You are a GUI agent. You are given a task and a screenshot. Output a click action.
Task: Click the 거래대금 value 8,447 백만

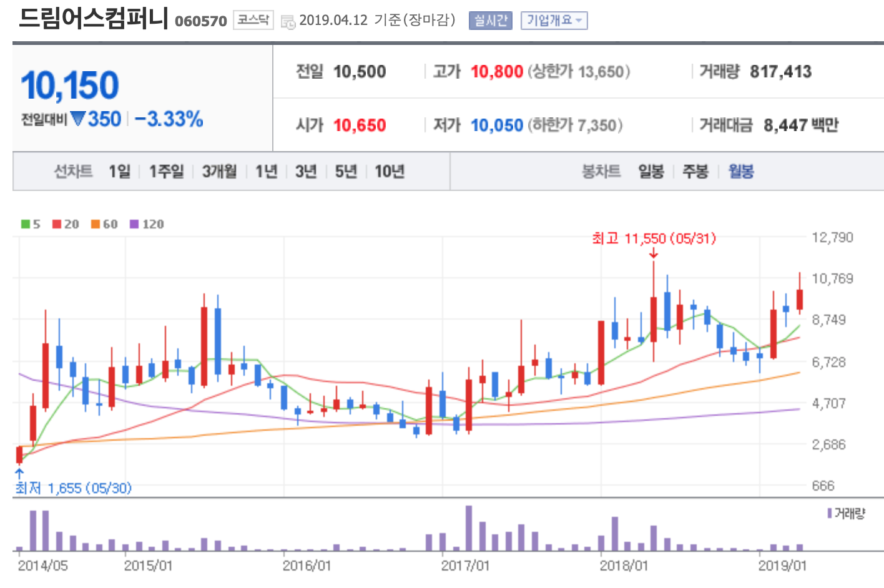click(801, 125)
